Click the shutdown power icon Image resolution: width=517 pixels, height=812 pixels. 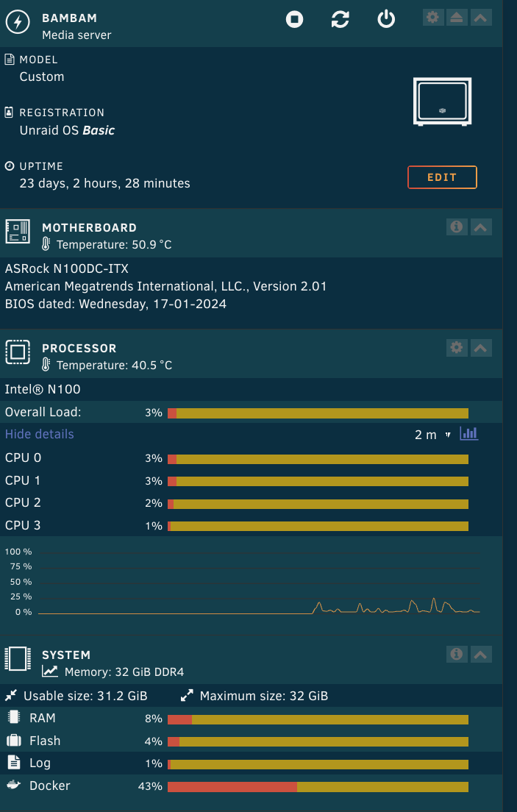(386, 20)
